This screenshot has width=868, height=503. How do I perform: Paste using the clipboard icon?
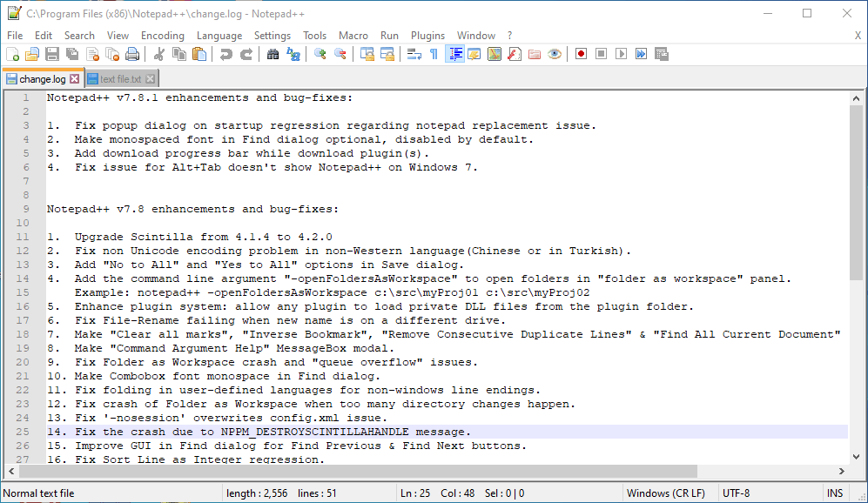(198, 54)
